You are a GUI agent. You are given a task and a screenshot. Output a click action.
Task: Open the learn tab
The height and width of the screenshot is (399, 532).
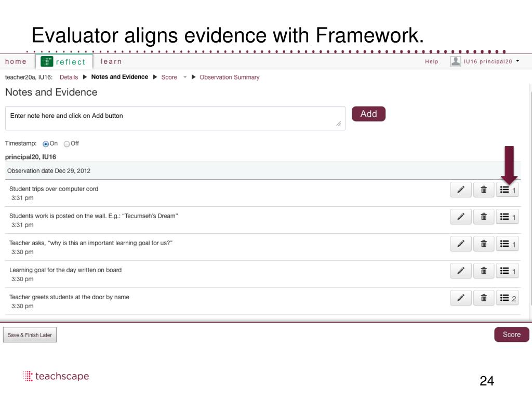[x=111, y=62]
